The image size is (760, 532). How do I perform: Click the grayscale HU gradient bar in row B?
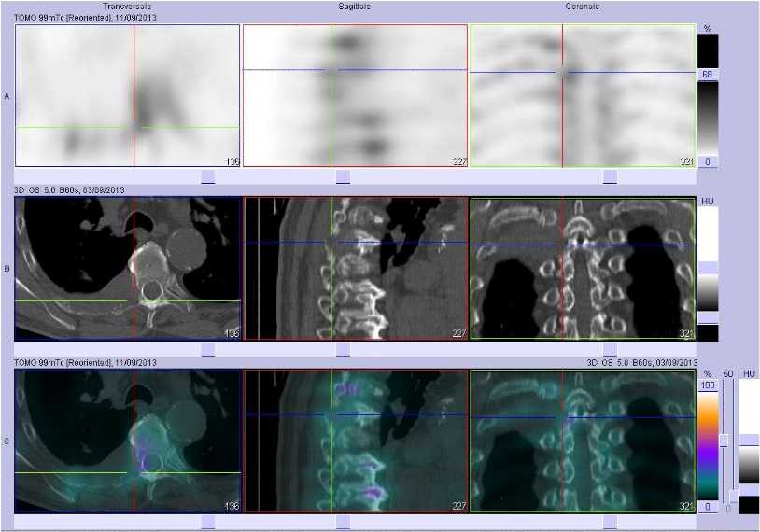[708, 293]
